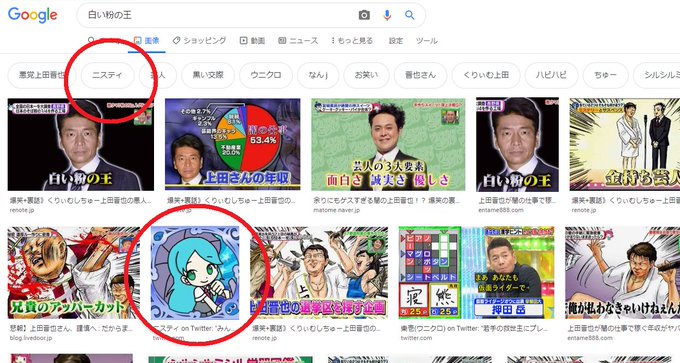The height and width of the screenshot is (363, 680).
Task: Click the Google logo
Action: point(33,15)
